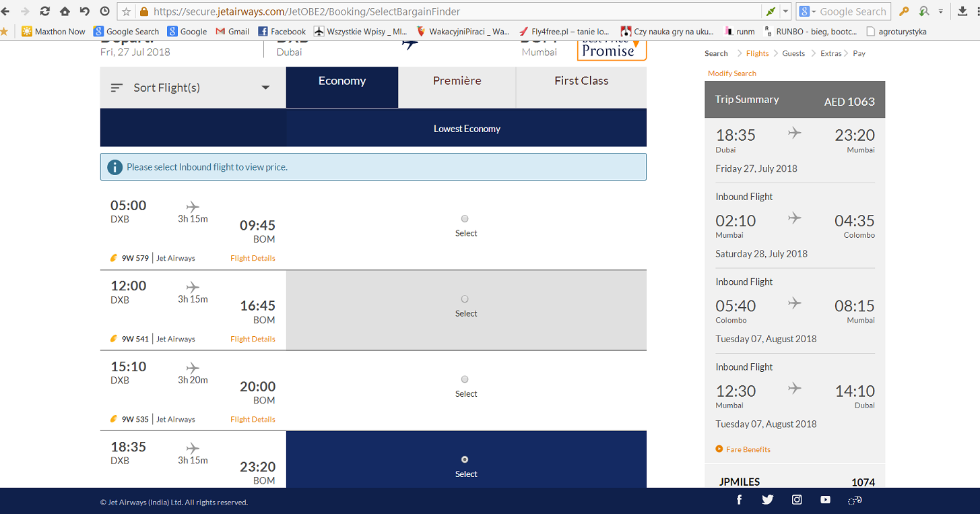
Task: Click the undo (reopen closed tab) arrow
Action: tap(85, 11)
